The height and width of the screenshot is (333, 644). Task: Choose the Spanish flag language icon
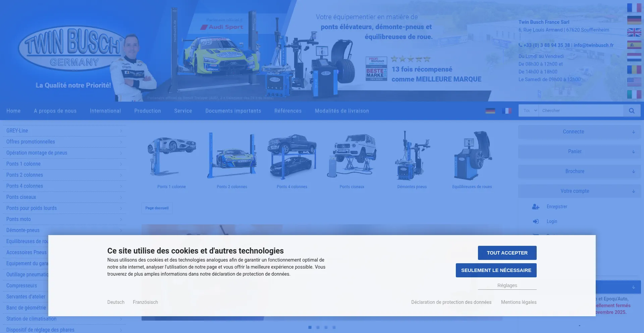tap(634, 45)
